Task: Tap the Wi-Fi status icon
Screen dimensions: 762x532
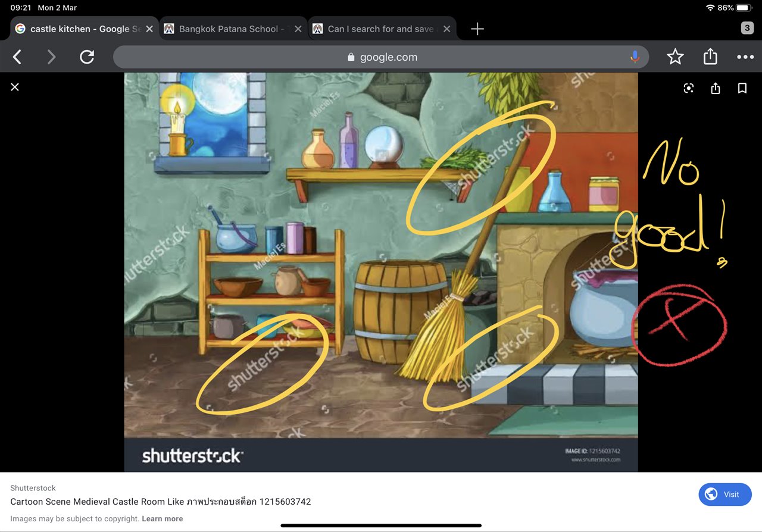Action: tap(710, 8)
